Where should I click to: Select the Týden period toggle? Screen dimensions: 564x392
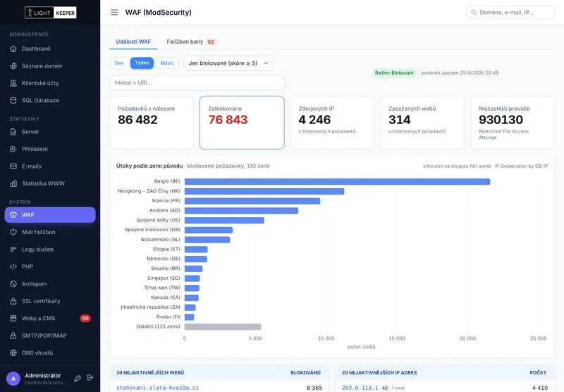click(x=142, y=63)
